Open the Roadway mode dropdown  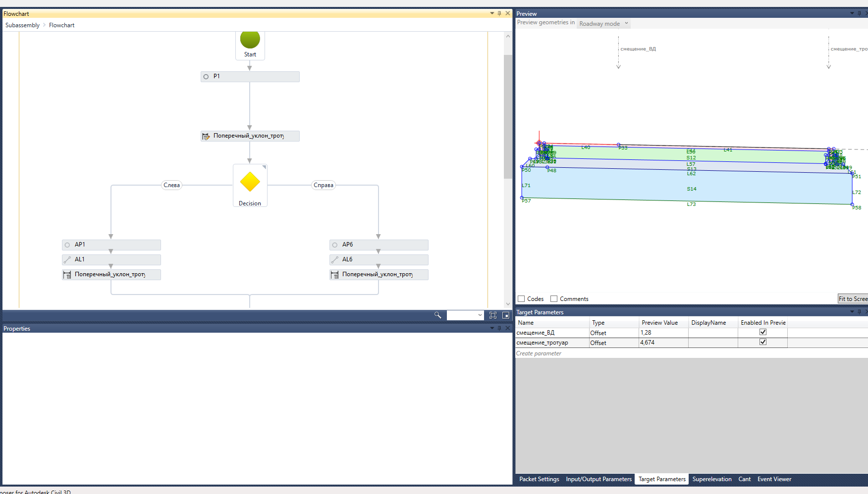(x=627, y=23)
